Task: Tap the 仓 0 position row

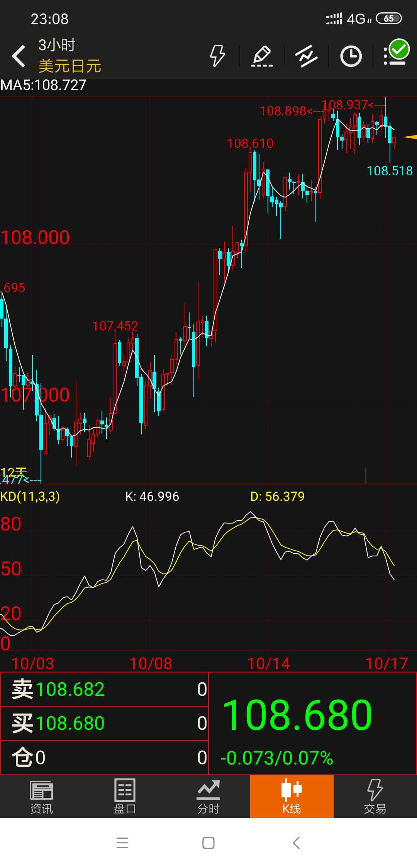Action: (x=105, y=758)
